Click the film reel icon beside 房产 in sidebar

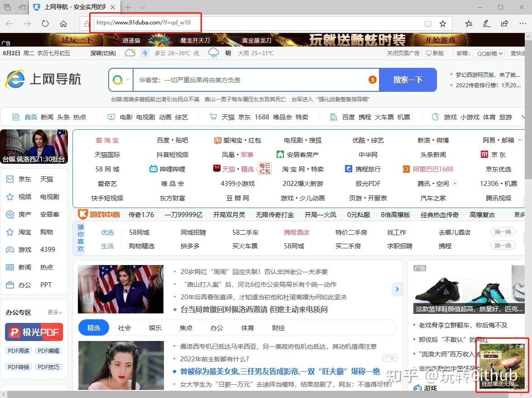pos(10,214)
